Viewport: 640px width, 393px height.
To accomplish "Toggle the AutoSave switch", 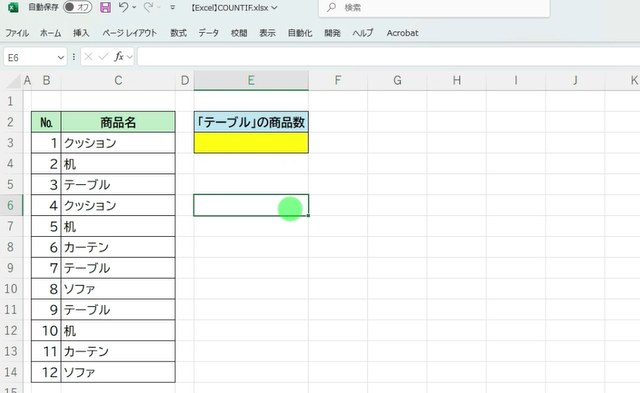I will tap(78, 7).
